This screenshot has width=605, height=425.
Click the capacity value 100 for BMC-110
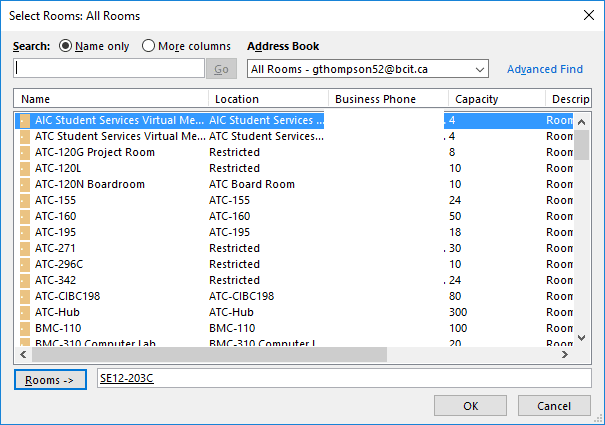pos(458,328)
